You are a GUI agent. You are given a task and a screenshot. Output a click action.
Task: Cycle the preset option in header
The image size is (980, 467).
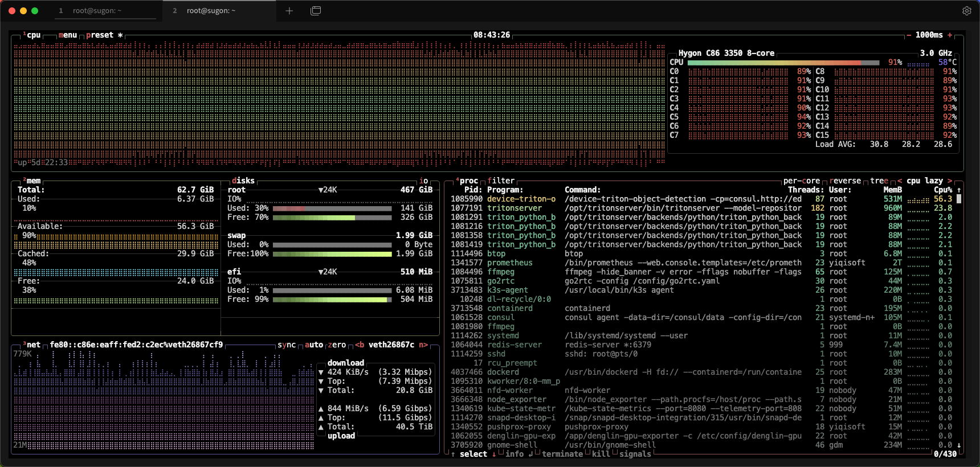[100, 35]
